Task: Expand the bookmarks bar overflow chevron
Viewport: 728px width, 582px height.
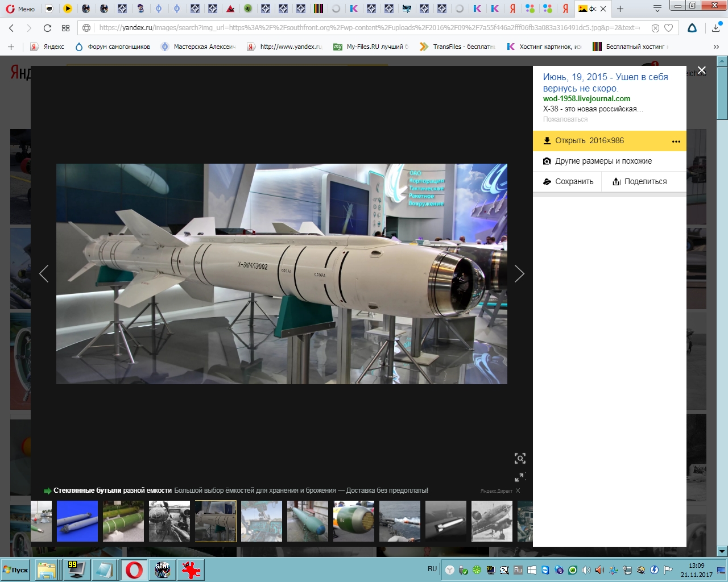Action: pos(715,47)
